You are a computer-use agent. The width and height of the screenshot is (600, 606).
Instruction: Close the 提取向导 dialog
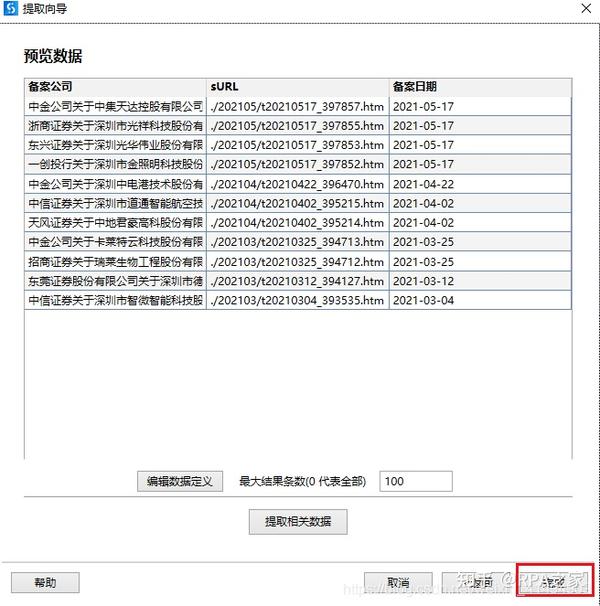pyautogui.click(x=586, y=8)
